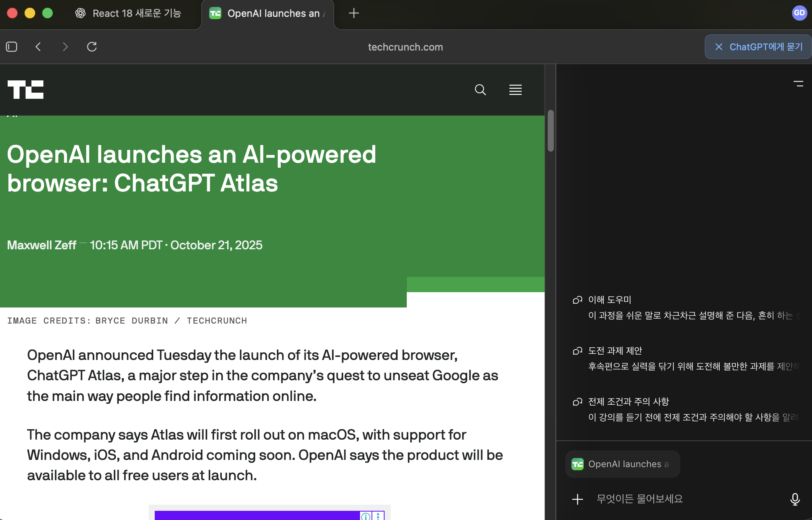Click the OpenAI launches page context chip
812x520 pixels.
[623, 464]
